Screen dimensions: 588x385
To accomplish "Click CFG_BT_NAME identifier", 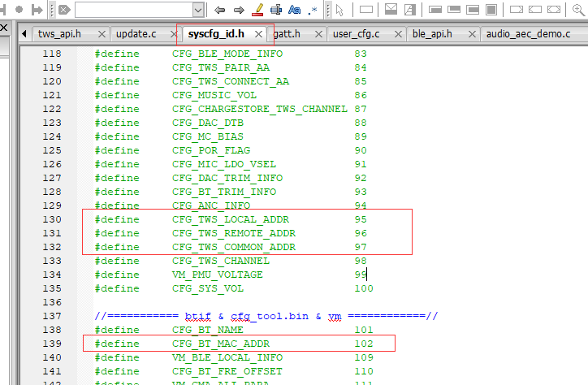I will tap(208, 331).
